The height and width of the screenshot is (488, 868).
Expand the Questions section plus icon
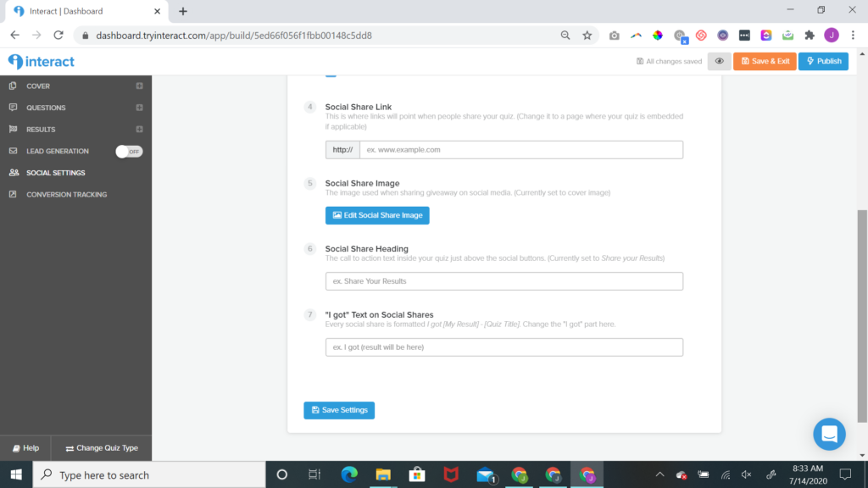(x=140, y=108)
